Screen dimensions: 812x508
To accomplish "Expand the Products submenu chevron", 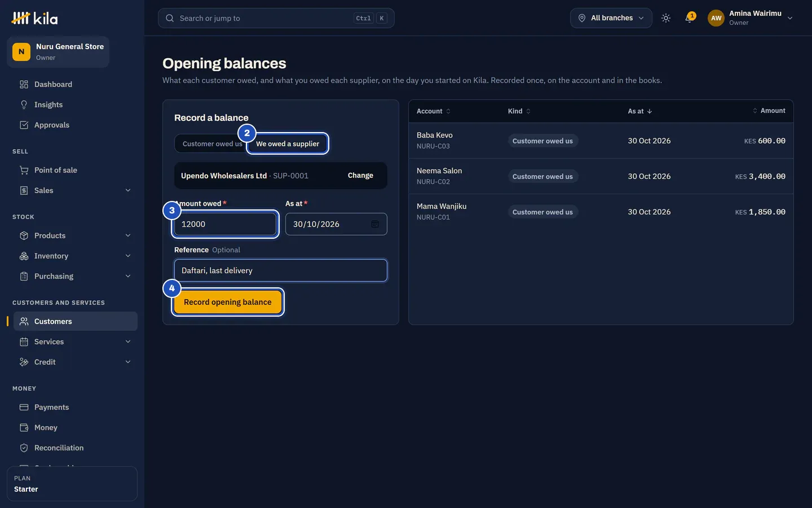I will pos(128,235).
